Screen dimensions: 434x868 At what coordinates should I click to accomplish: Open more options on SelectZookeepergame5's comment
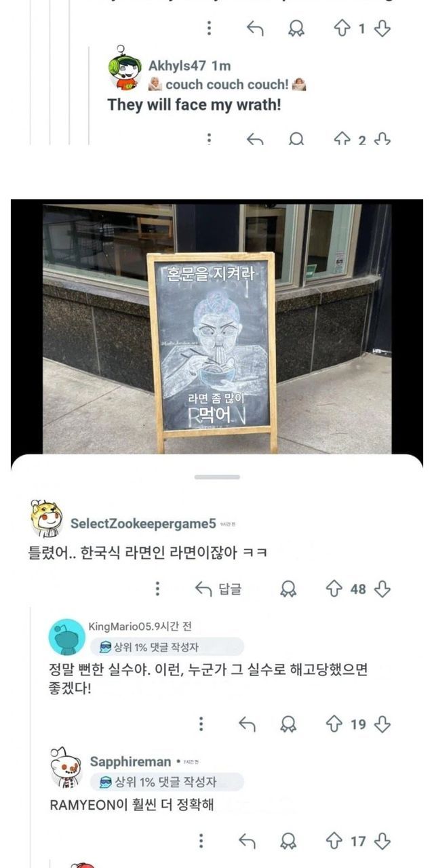click(x=157, y=589)
